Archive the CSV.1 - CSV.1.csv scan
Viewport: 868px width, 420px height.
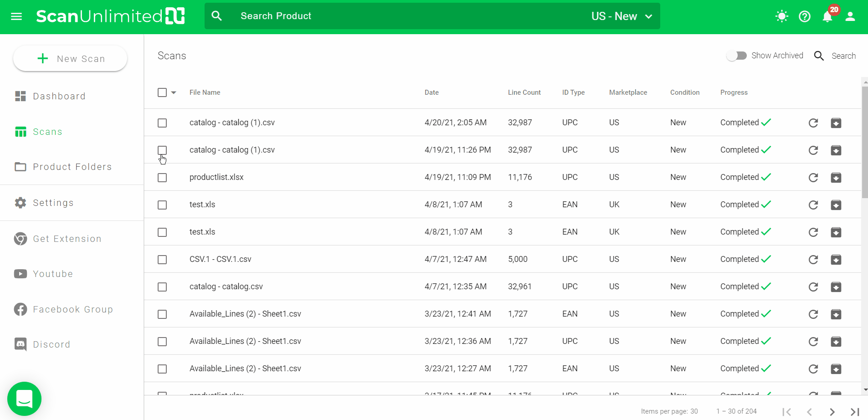(x=836, y=260)
